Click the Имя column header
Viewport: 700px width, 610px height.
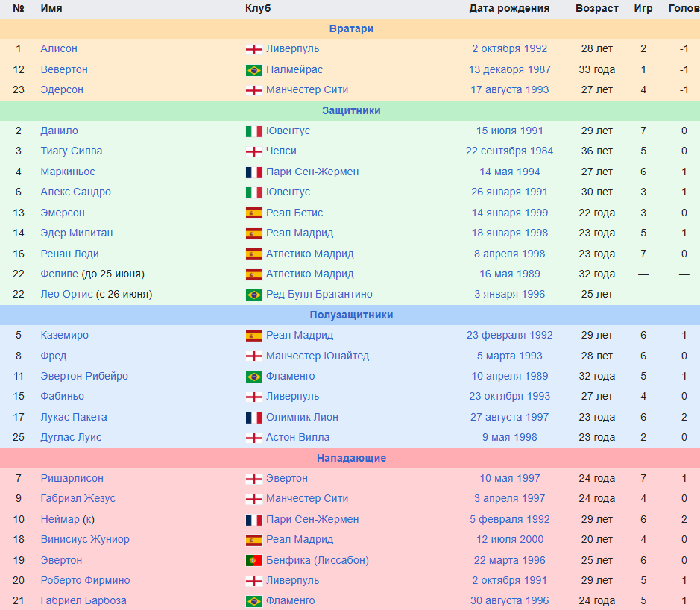pos(51,8)
